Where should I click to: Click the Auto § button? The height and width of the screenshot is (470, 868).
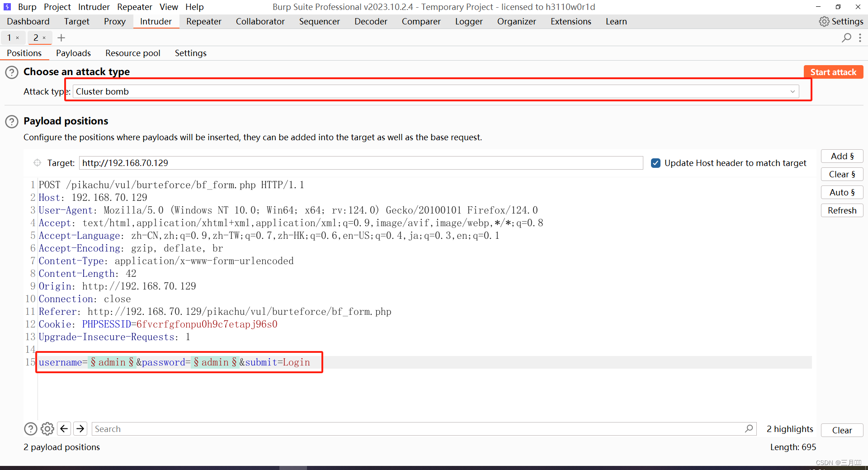click(842, 192)
